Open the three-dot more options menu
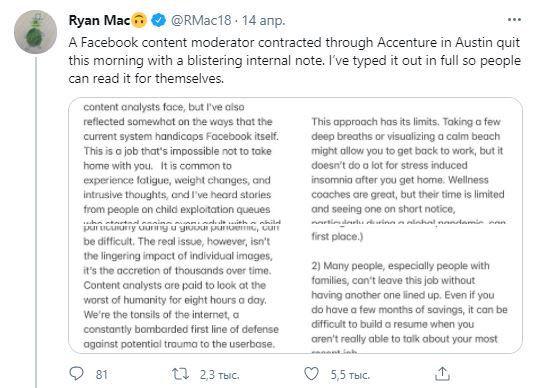The image size is (537, 388). (514, 20)
